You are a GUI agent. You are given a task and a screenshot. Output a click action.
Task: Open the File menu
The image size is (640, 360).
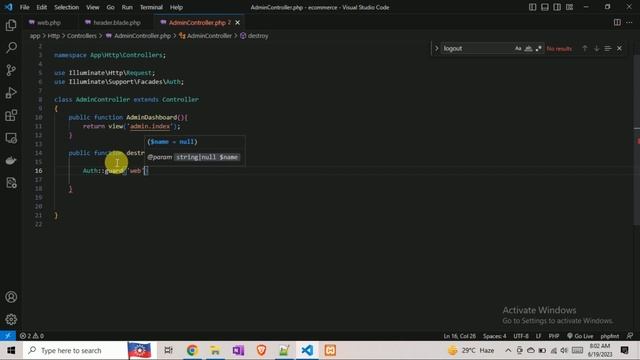point(24,7)
